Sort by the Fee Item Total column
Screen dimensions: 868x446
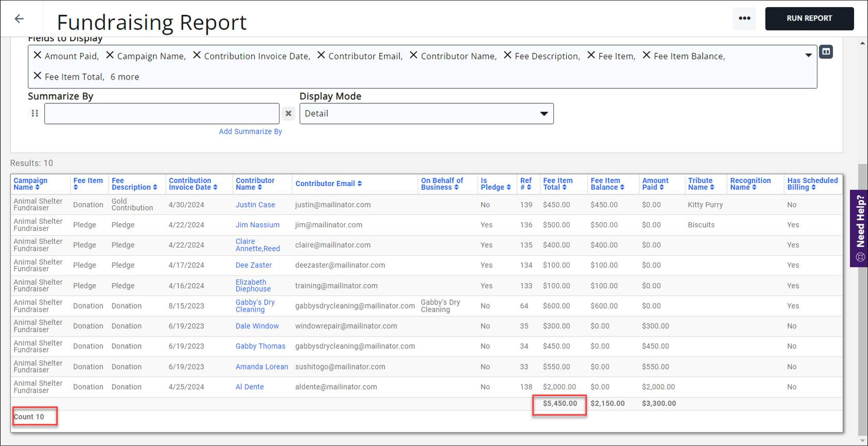[557, 184]
